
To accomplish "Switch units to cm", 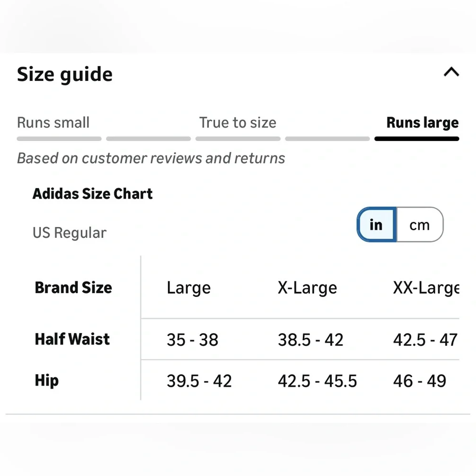I will (x=419, y=225).
